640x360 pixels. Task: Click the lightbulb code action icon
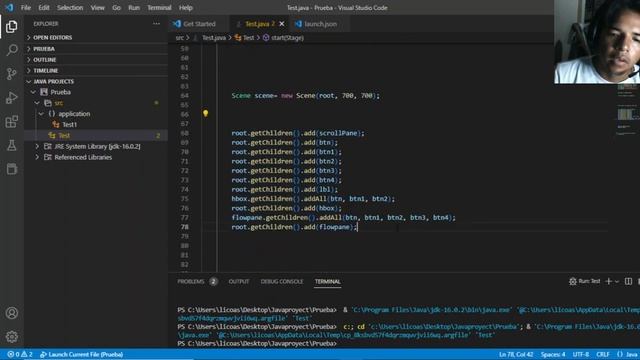[x=205, y=113]
